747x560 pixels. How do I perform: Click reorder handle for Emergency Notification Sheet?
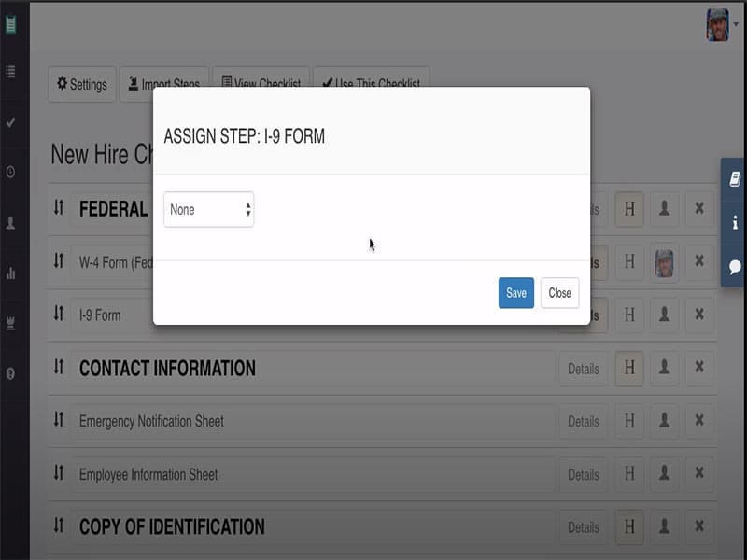coord(59,419)
